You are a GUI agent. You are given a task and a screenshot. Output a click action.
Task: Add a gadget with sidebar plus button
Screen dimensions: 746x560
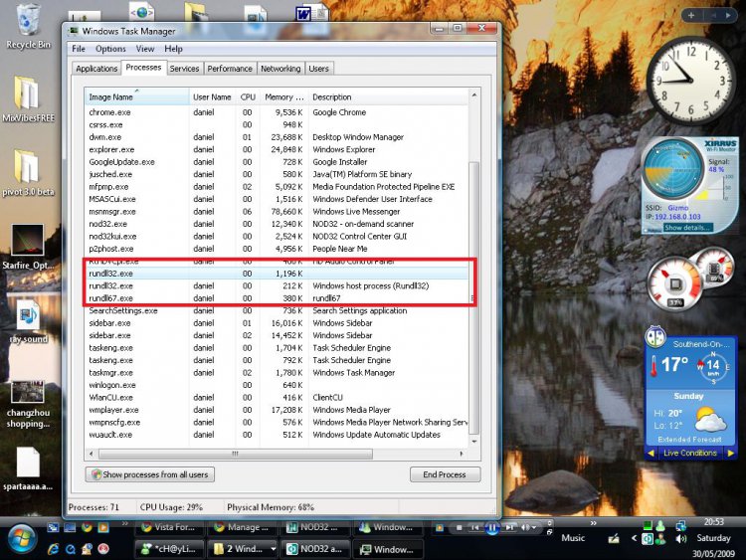(691, 15)
